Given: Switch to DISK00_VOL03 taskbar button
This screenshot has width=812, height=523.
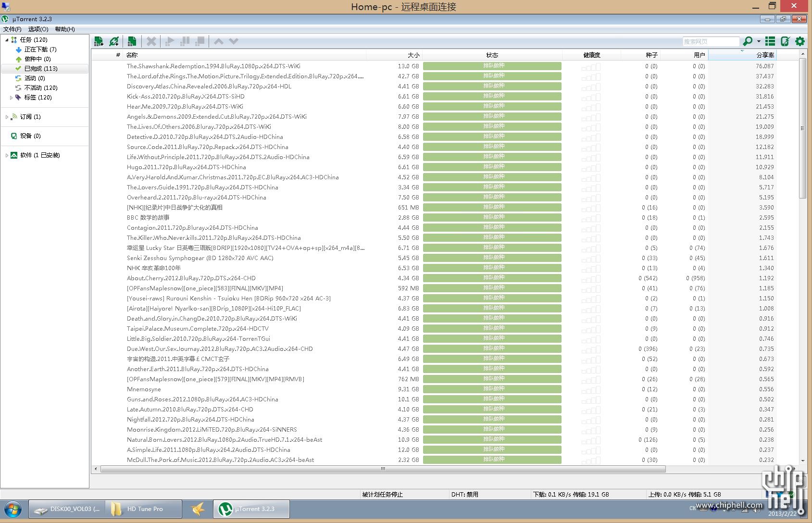Looking at the screenshot, I should click(66, 509).
